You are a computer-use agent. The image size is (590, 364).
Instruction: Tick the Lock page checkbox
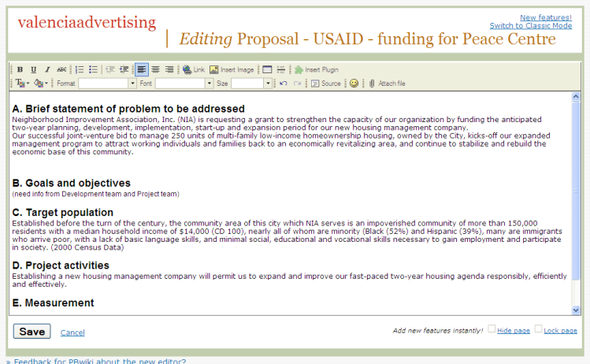(x=539, y=329)
